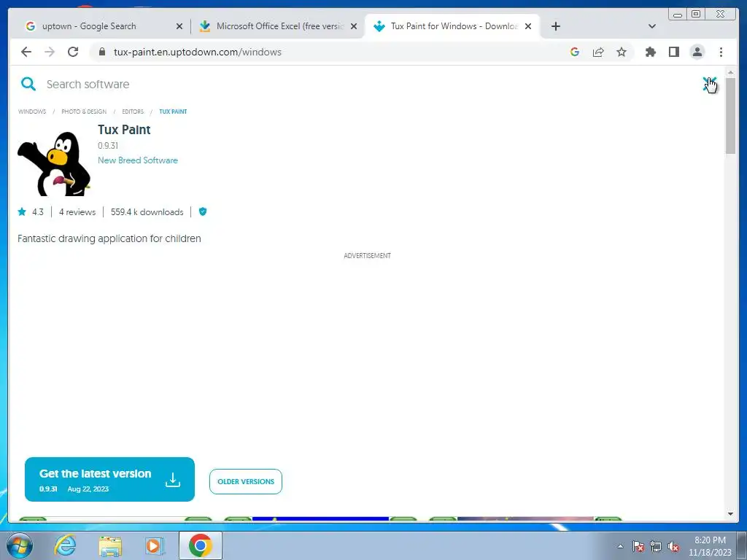Click the blue rating star icon
Image resolution: width=747 pixels, height=560 pixels.
point(22,211)
